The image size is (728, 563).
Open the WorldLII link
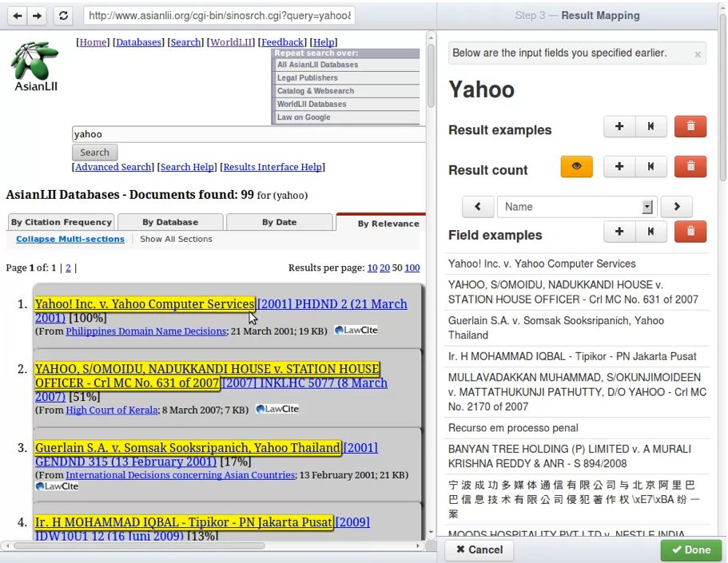tap(231, 42)
